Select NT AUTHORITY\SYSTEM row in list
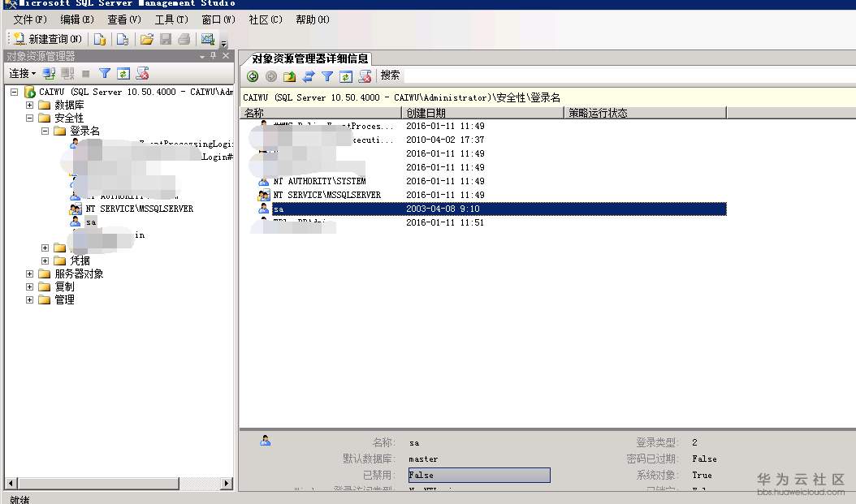 [319, 181]
